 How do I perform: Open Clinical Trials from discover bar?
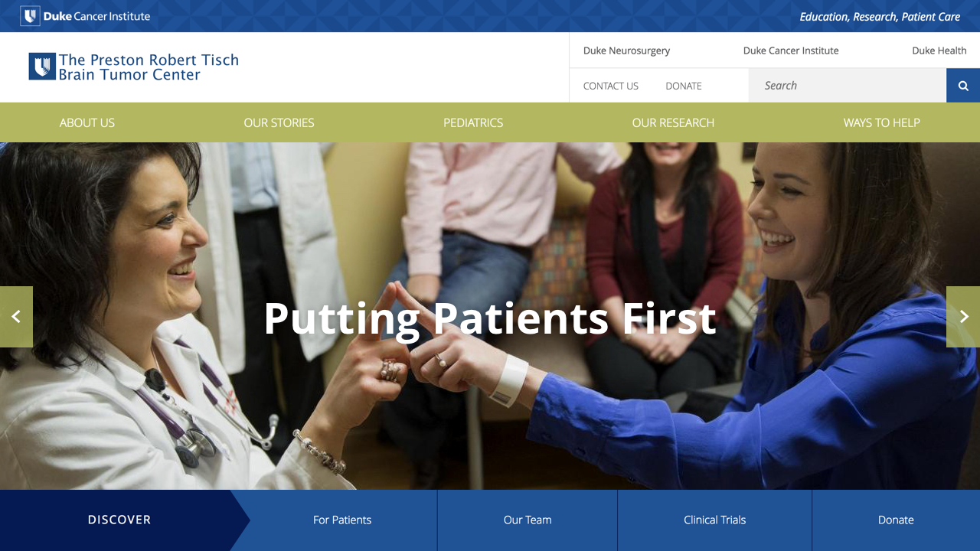tap(714, 520)
